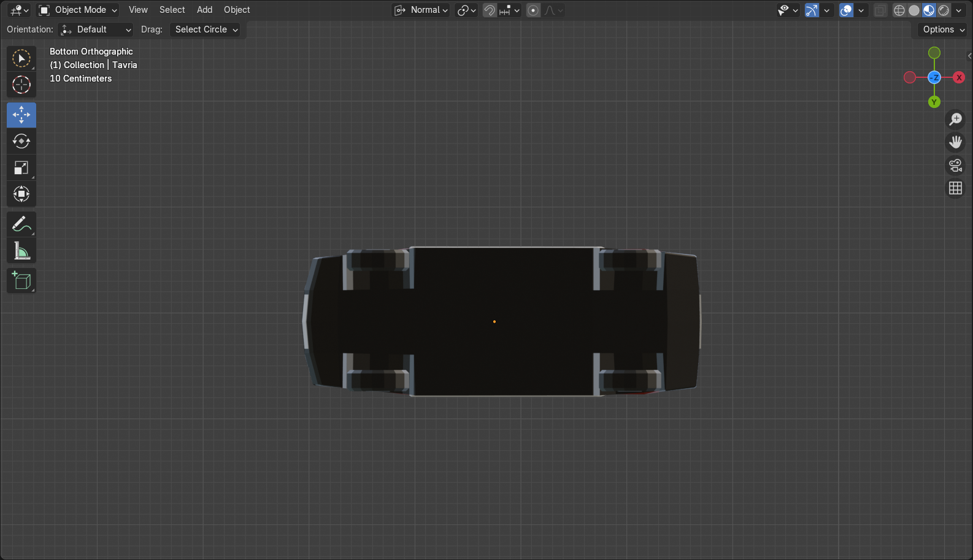Open gizmo options dropdown arrow

[826, 10]
